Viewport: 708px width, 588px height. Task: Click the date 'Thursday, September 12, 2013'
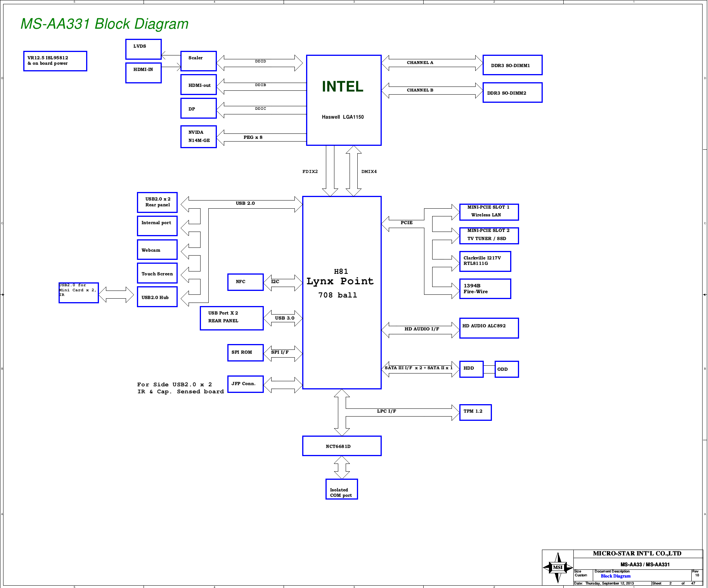(x=609, y=583)
